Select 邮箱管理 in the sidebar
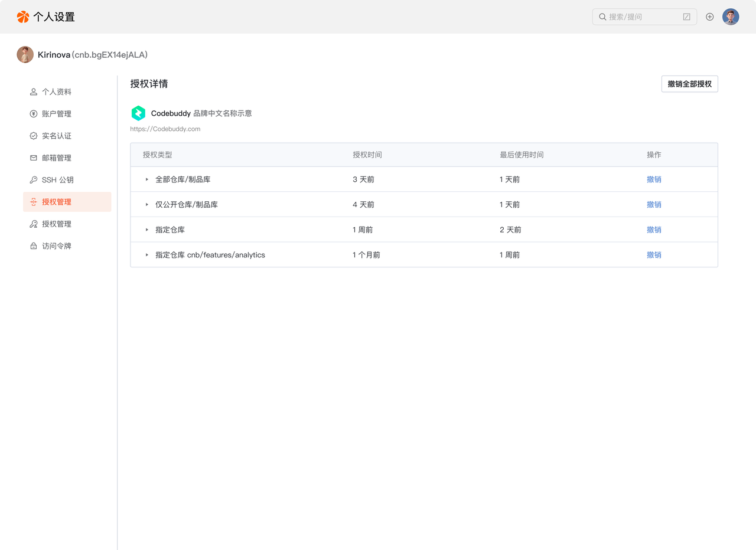Screen dimensions: 756x550 pyautogui.click(x=57, y=158)
